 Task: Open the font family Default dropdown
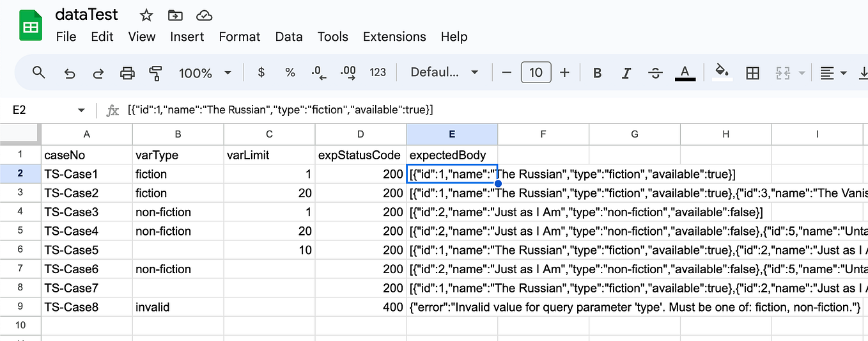coord(444,72)
